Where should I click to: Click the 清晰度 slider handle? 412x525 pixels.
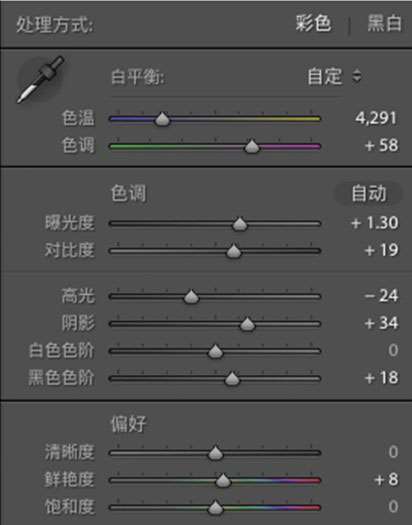point(215,453)
